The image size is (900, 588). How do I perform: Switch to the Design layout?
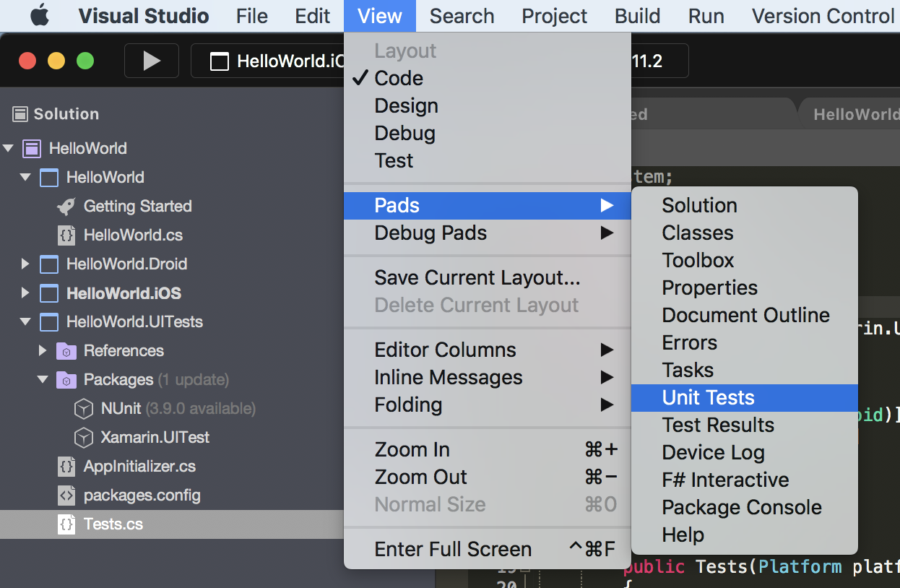[406, 105]
